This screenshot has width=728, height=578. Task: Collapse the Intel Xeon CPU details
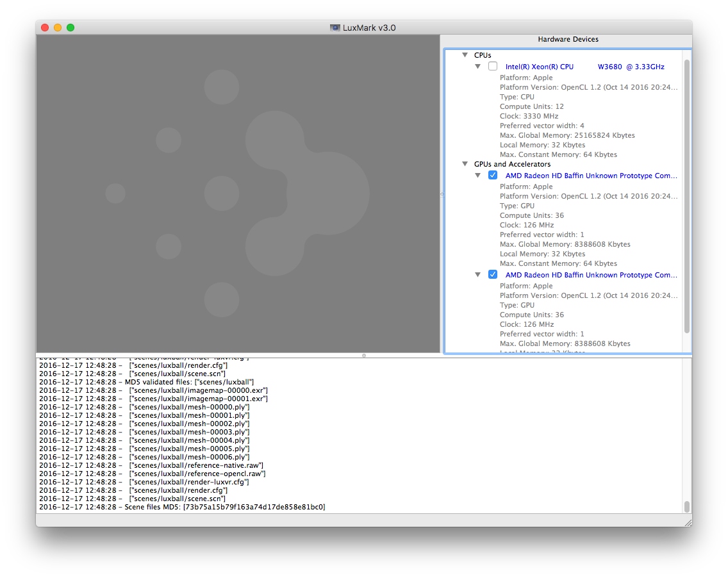pos(478,67)
